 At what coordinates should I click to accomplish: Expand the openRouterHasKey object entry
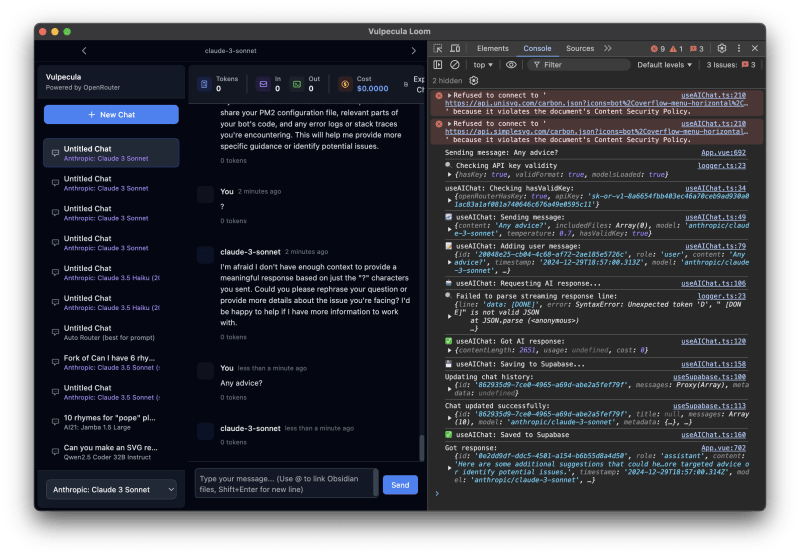[449, 200]
